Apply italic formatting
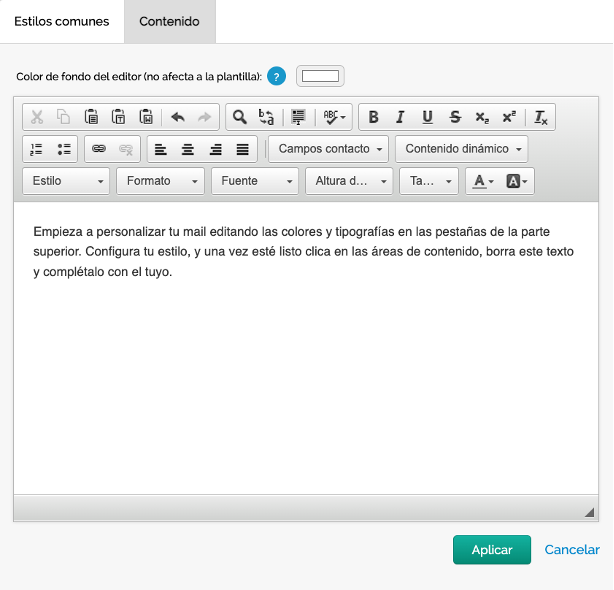This screenshot has width=614, height=590. coord(400,117)
